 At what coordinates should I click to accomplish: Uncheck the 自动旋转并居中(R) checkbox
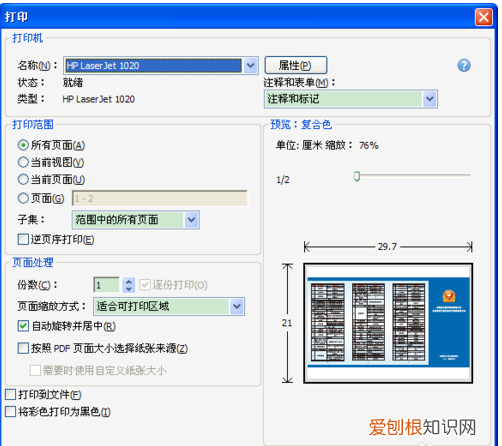23,326
